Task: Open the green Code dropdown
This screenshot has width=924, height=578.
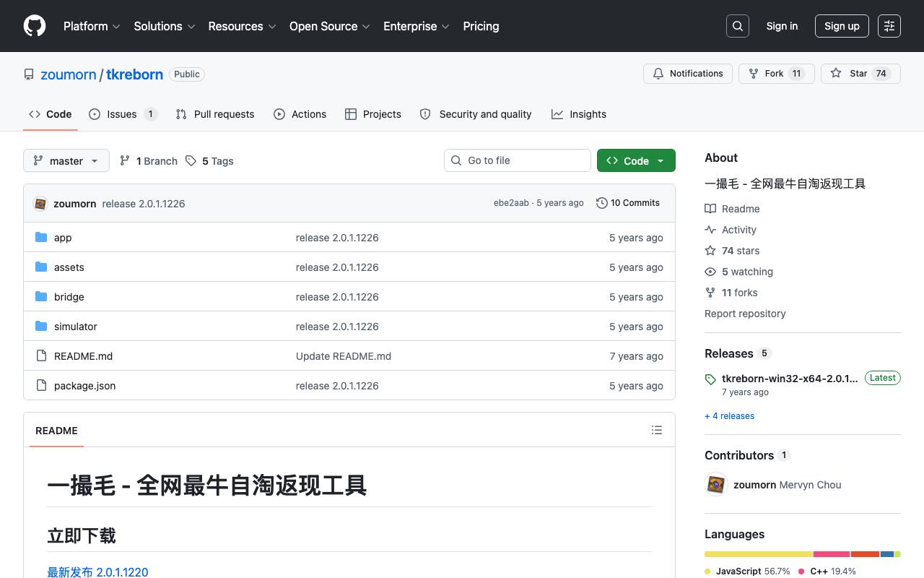Action: (x=636, y=160)
